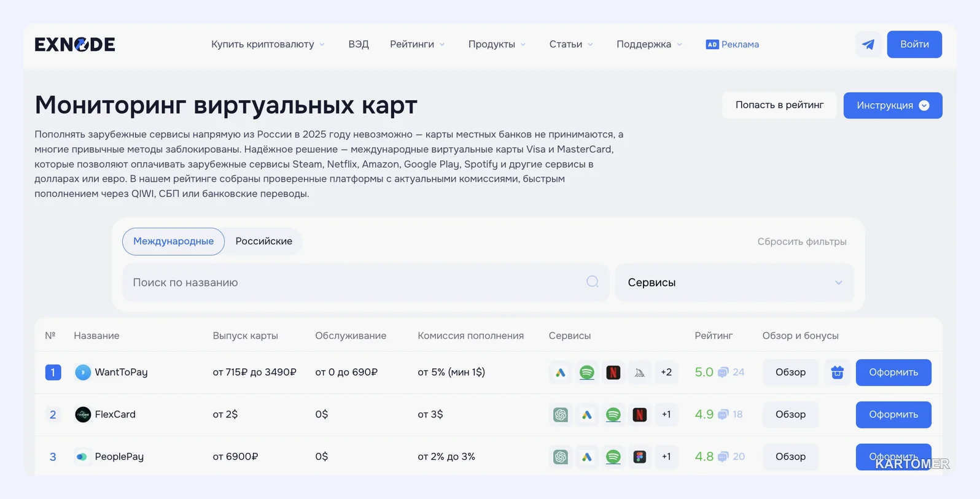Viewport: 980px width, 499px height.
Task: Click the 'от 5% (мин 1$)' cell
Action: (451, 372)
